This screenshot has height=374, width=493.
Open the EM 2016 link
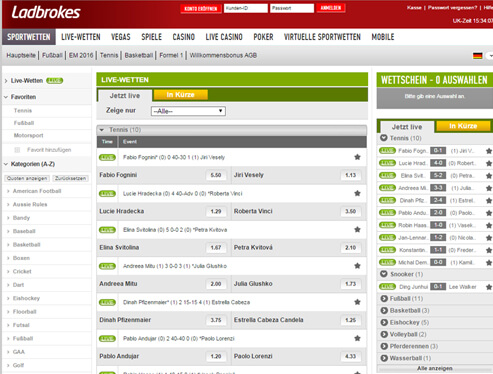(x=81, y=55)
